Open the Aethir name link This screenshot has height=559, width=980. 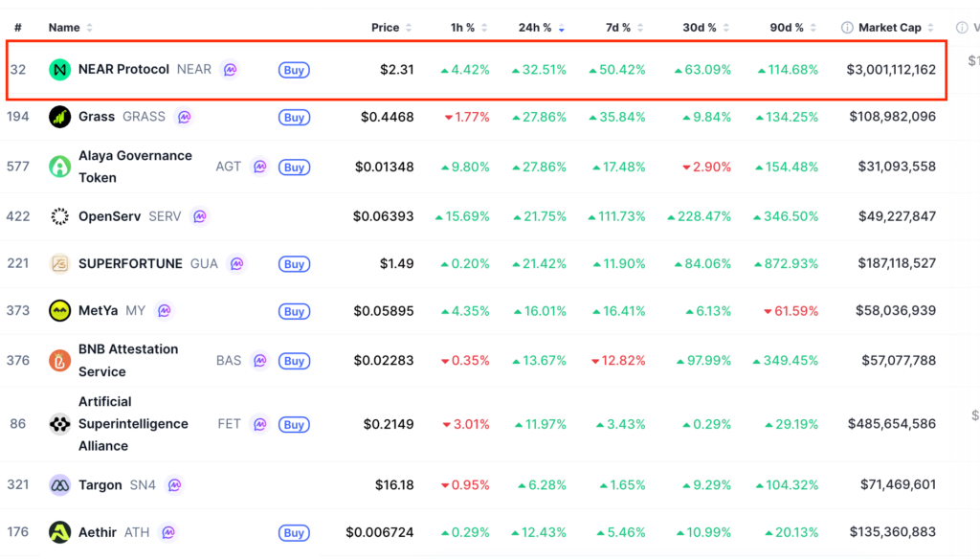pyautogui.click(x=98, y=533)
